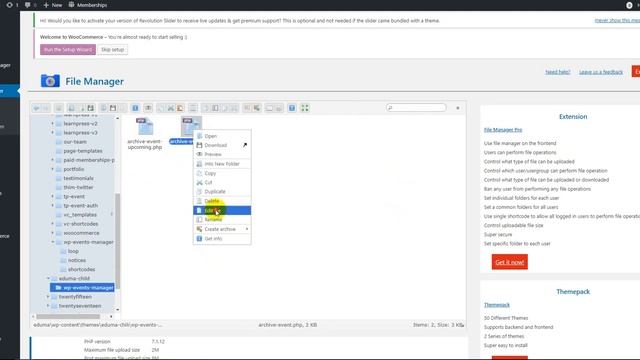The image size is (640, 360).
Task: Choose Copy from the context menu
Action: [222, 173]
